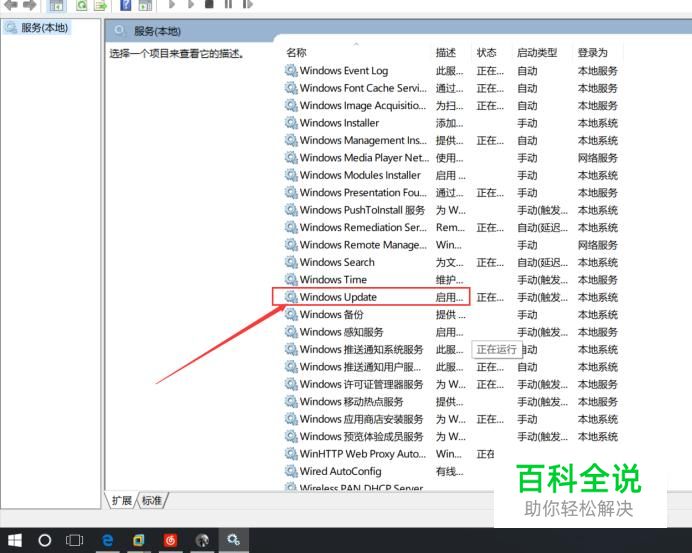Click the Stop Service square icon

coord(209,4)
